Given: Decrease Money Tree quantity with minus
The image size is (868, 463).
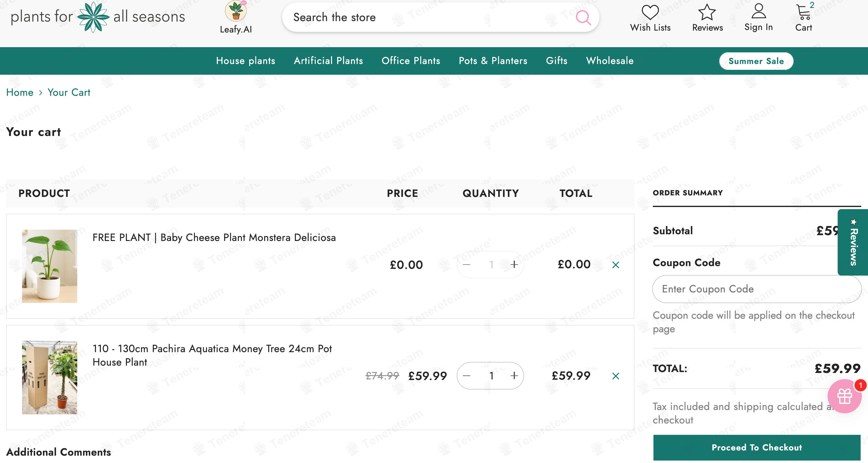Looking at the screenshot, I should (x=467, y=376).
